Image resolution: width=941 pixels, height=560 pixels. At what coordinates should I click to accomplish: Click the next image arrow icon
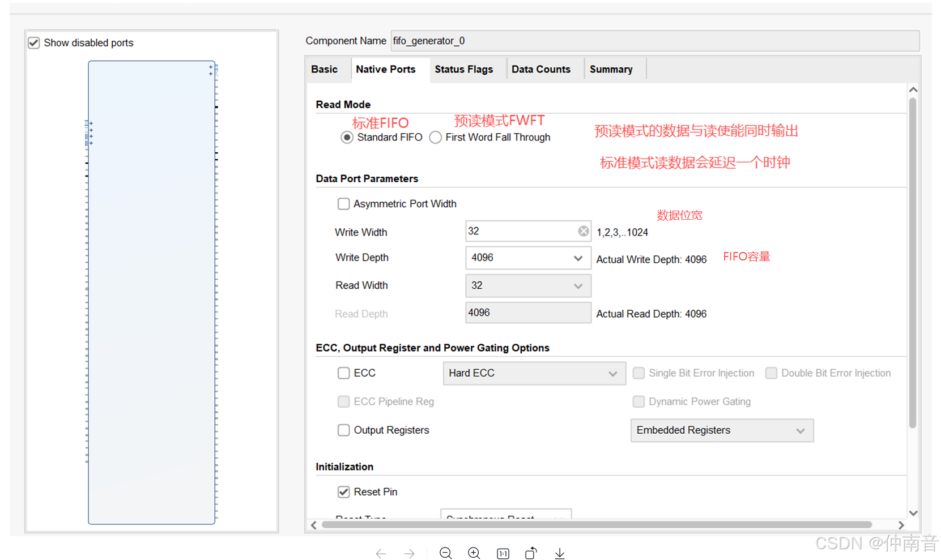(x=409, y=554)
